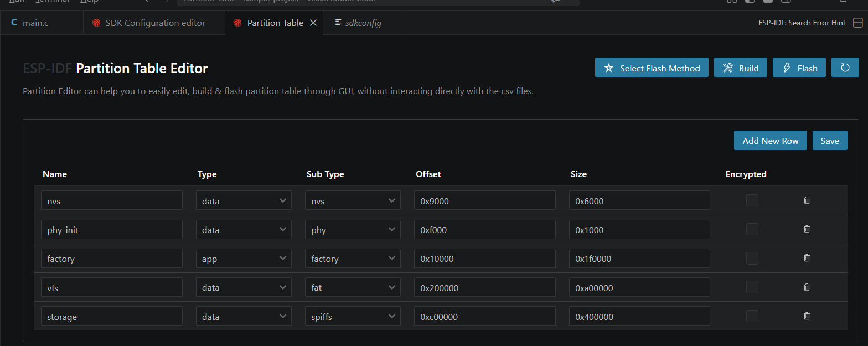Click the Build button
This screenshot has height=346, width=868.
click(741, 68)
